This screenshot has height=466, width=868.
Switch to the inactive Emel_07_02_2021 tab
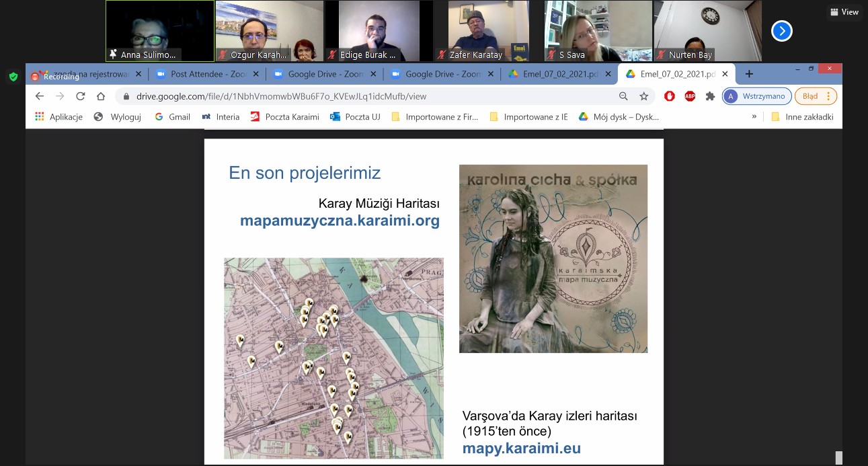[561, 74]
